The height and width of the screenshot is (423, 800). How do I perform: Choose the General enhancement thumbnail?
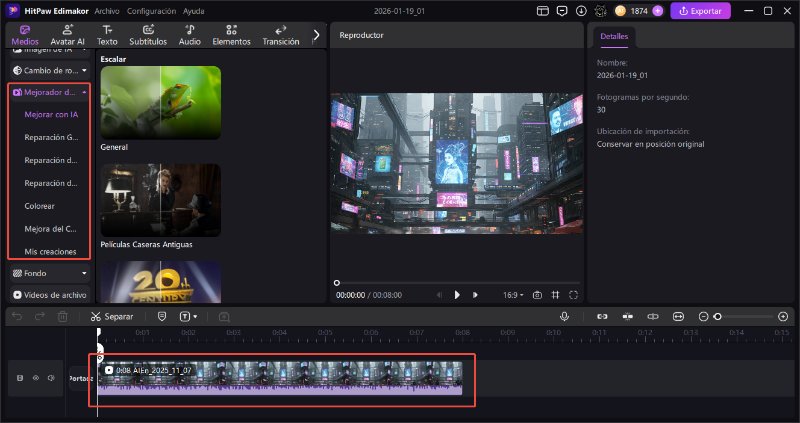161,103
